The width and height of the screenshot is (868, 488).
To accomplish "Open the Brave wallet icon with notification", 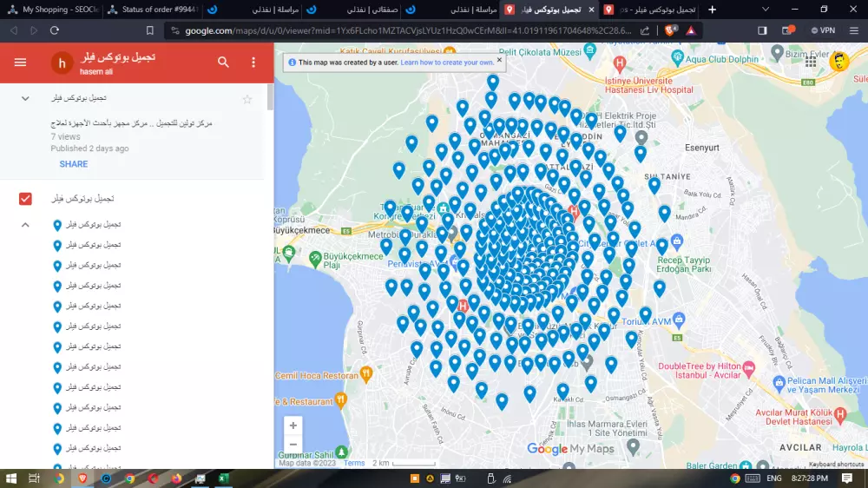I will point(787,30).
